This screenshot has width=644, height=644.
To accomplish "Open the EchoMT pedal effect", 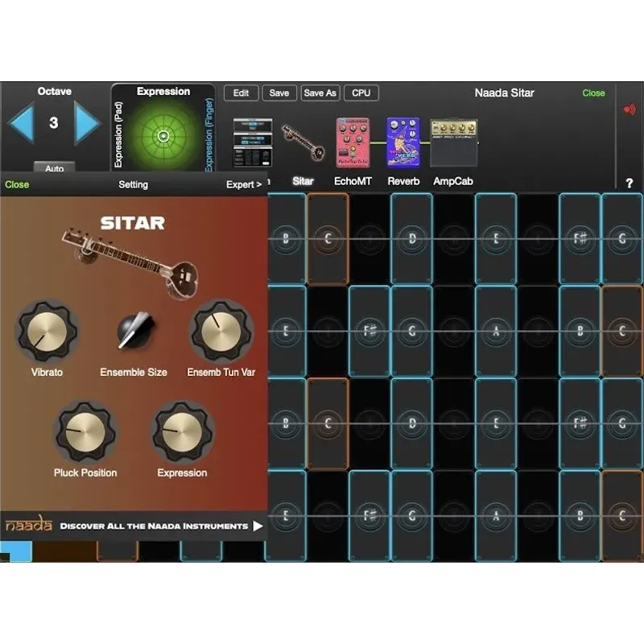I will [x=353, y=142].
